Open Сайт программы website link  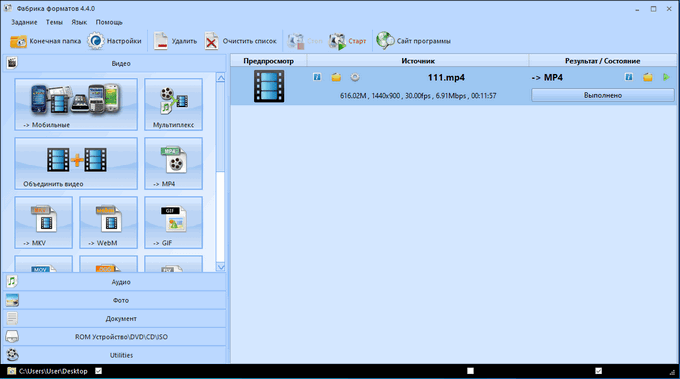pyautogui.click(x=413, y=41)
